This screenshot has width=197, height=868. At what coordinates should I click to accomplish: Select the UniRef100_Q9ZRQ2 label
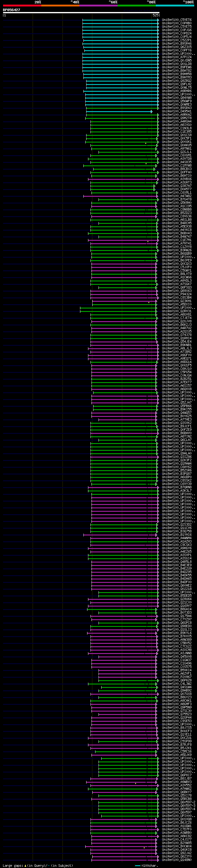click(x=177, y=81)
